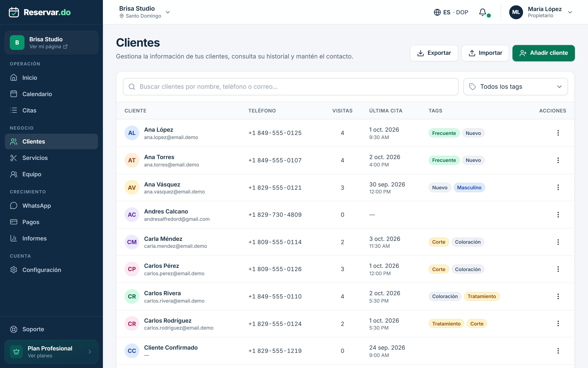Open Soporte in the sidebar
This screenshot has width=588, height=368.
click(x=51, y=329)
